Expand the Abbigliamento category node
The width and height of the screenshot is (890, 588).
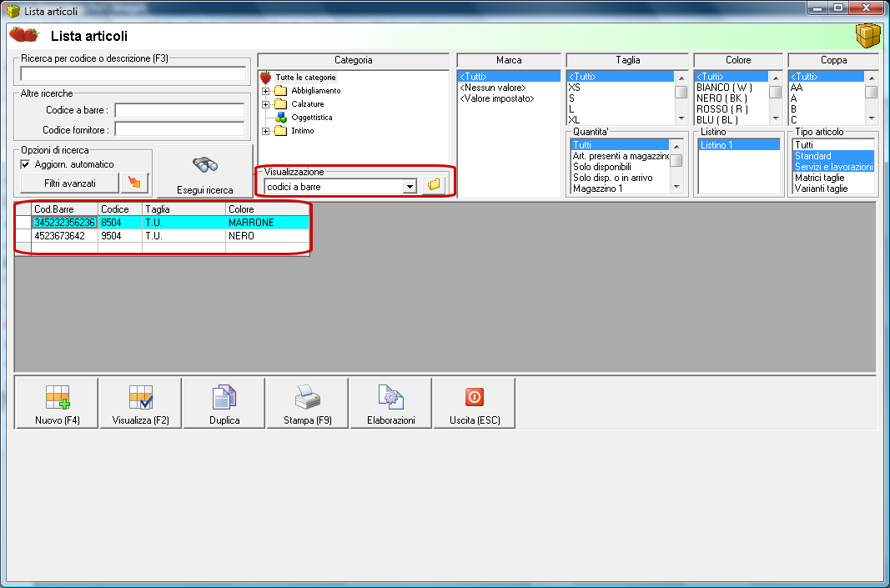point(265,91)
